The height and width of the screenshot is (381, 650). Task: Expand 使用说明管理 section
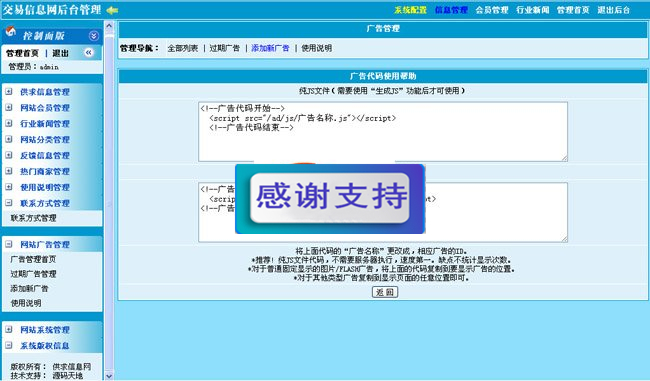coord(9,187)
